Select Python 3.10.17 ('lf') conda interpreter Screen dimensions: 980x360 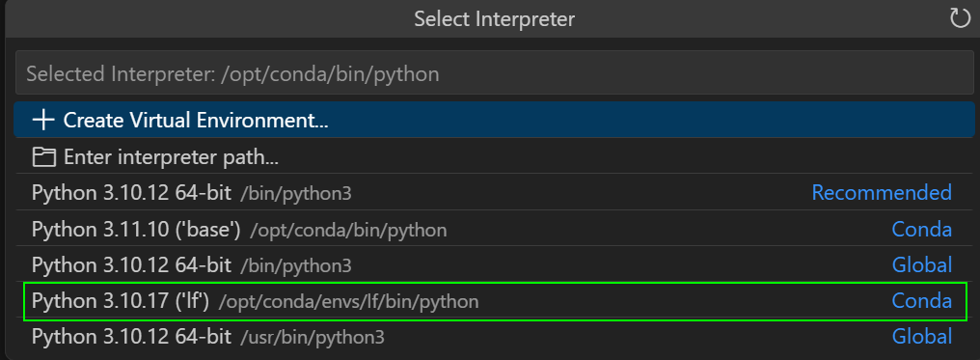495,301
